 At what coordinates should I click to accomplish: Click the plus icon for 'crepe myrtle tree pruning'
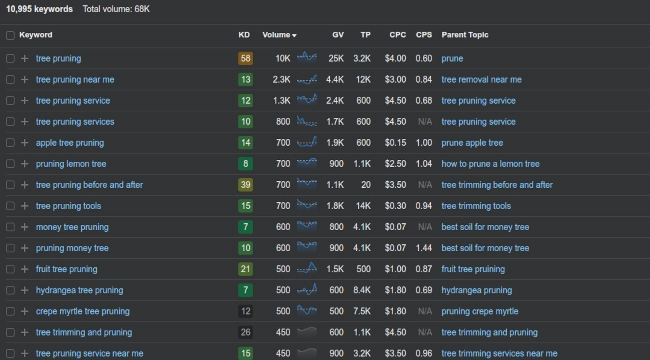[x=24, y=311]
